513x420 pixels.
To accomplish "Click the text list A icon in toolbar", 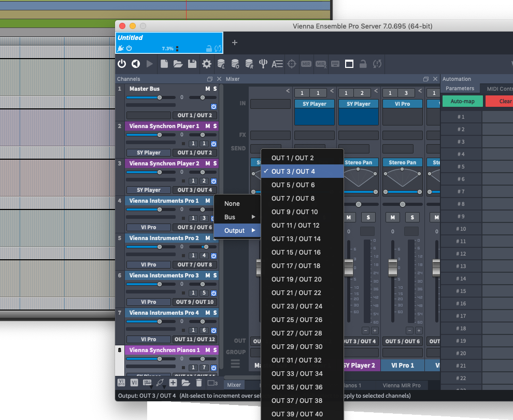I will click(277, 63).
